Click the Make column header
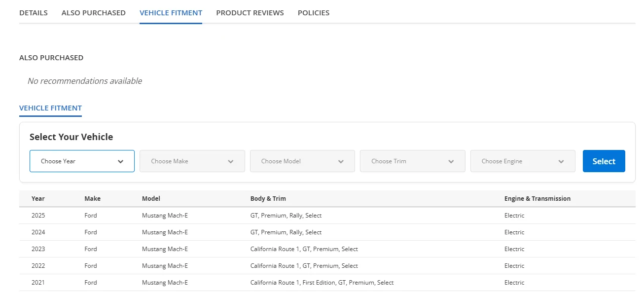Viewport: 644px width, 293px height. pyautogui.click(x=92, y=199)
